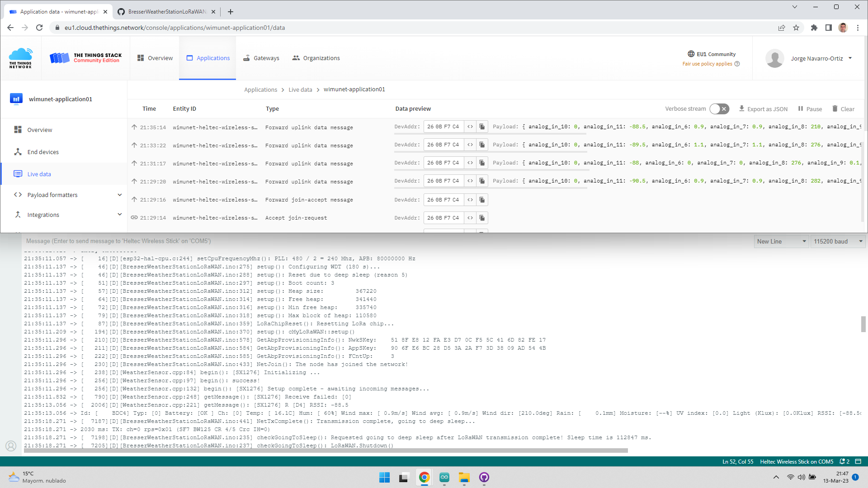Pause the live data stream
868x488 pixels.
pyautogui.click(x=810, y=109)
